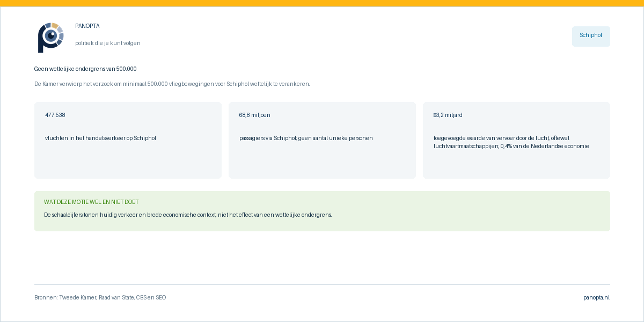Image resolution: width=644 pixels, height=322 pixels.
Task: Click 'vluchten in het handelsverkeer op Schiphol' text
Action: click(101, 138)
